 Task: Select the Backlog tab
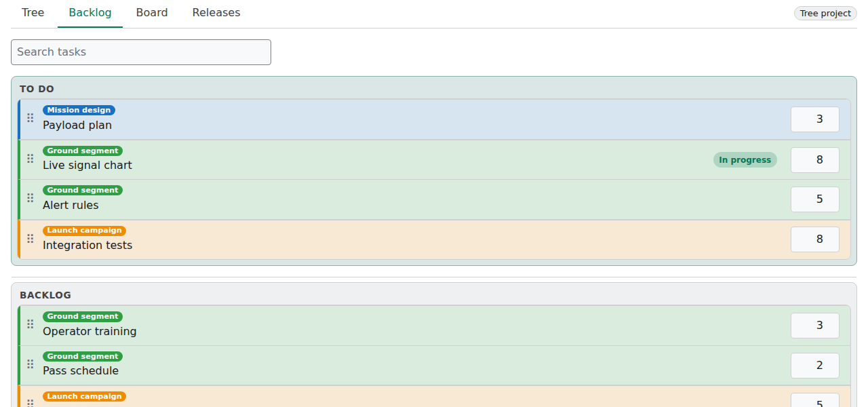(90, 13)
